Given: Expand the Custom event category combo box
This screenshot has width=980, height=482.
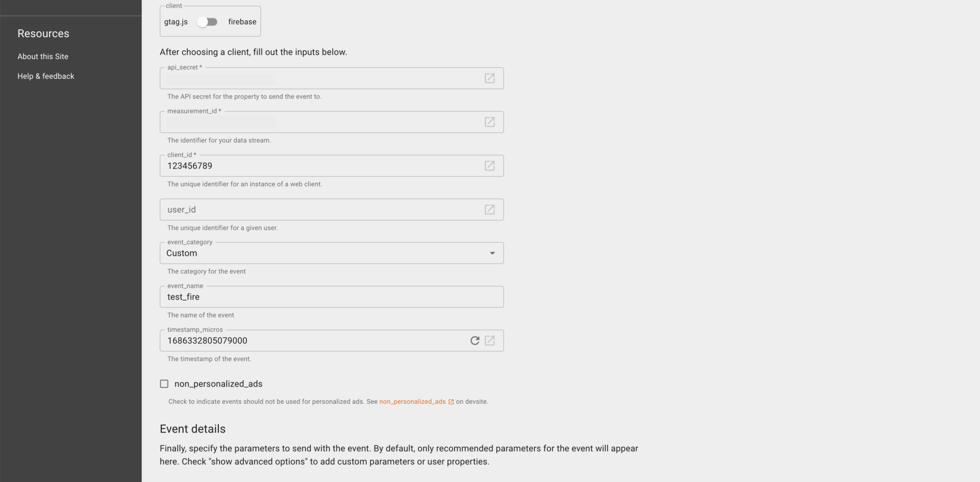Looking at the screenshot, I should pos(327,253).
